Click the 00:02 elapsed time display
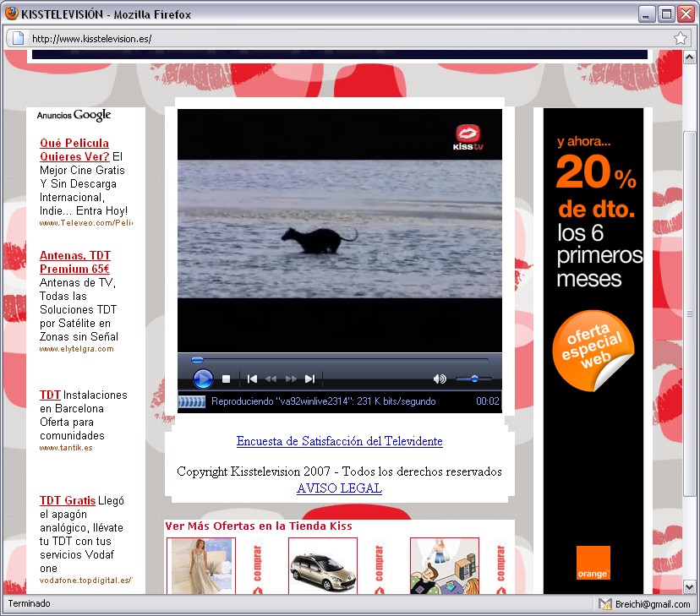This screenshot has height=616, width=700. pos(488,401)
